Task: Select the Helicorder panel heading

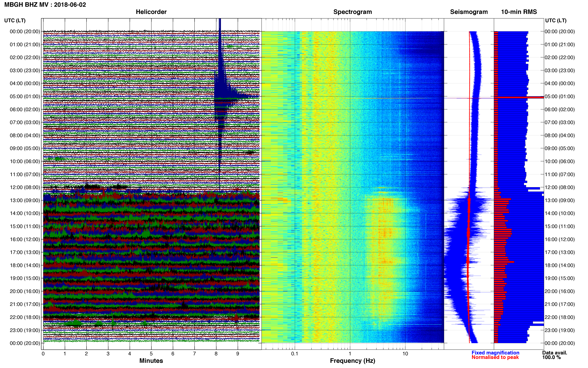Action: pyautogui.click(x=151, y=12)
